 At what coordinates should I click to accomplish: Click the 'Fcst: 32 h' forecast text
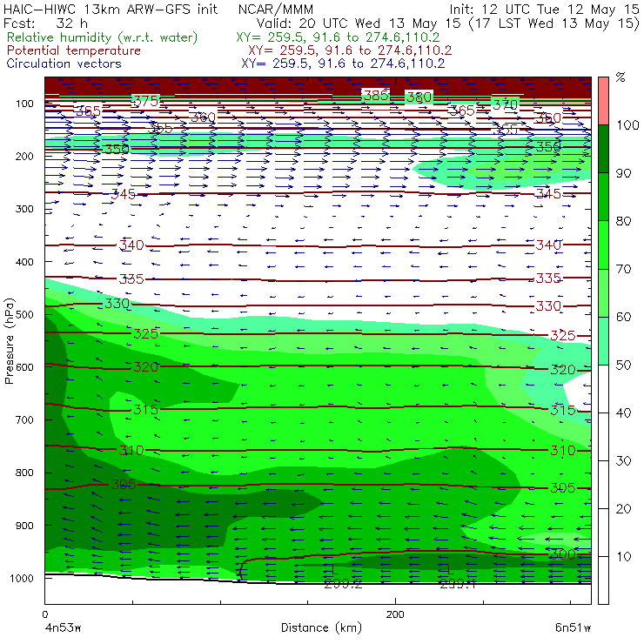[45, 23]
